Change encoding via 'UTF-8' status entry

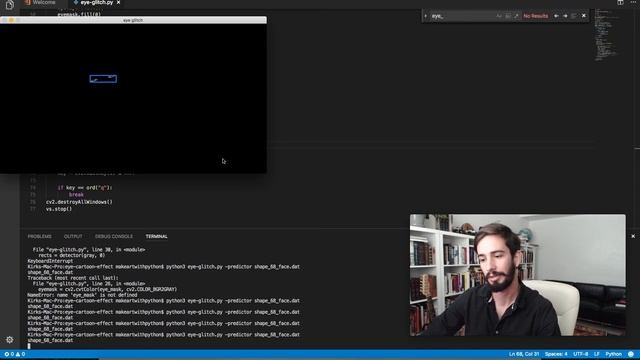pyautogui.click(x=580, y=354)
